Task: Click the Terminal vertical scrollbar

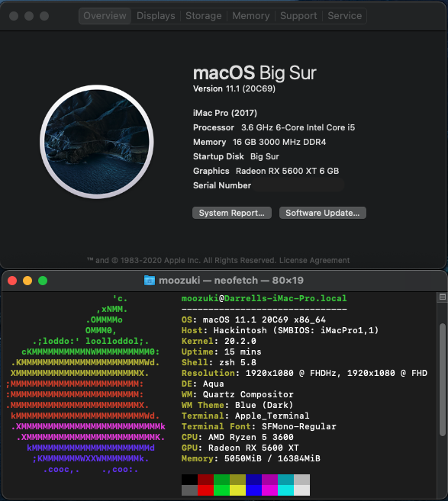Action: (443, 380)
